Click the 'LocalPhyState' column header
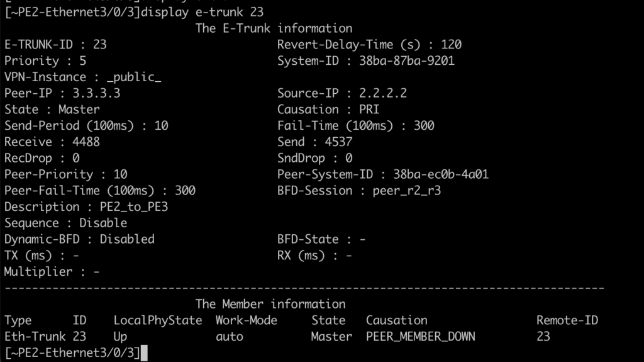 158,320
